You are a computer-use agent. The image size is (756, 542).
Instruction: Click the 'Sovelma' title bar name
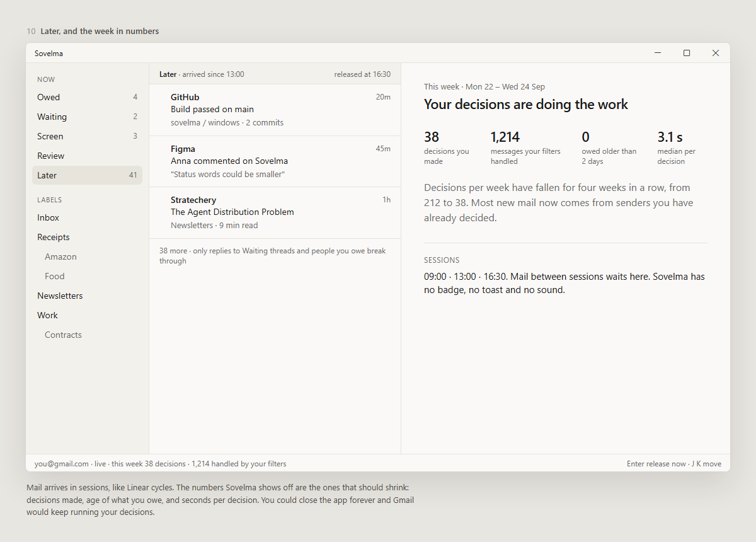49,54
